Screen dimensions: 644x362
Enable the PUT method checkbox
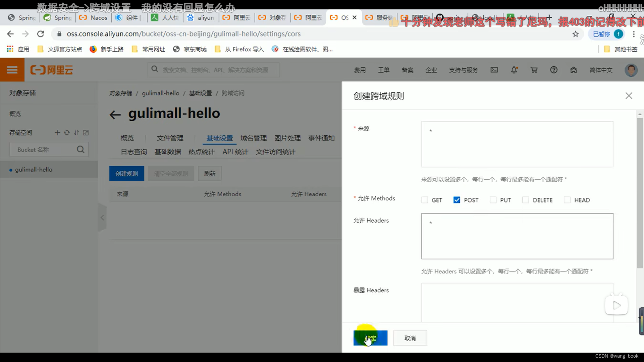[493, 200]
